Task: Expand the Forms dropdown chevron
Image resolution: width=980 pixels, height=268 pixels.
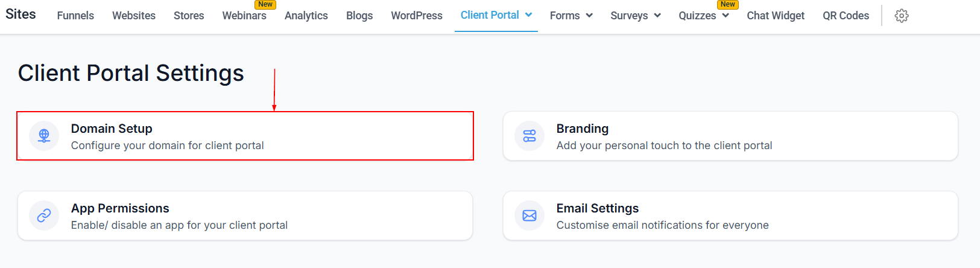Action: click(589, 16)
